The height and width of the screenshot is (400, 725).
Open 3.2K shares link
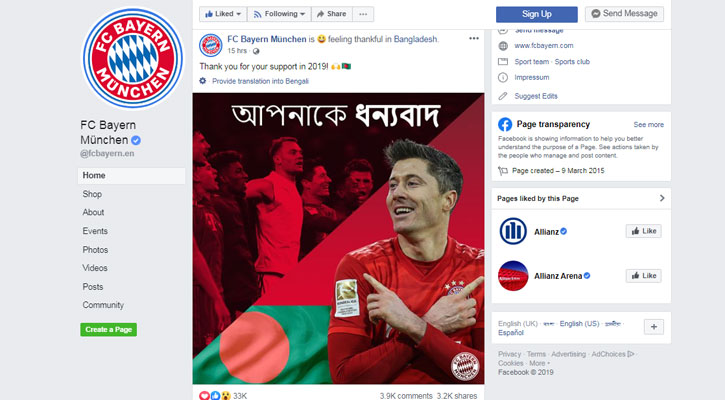(457, 396)
